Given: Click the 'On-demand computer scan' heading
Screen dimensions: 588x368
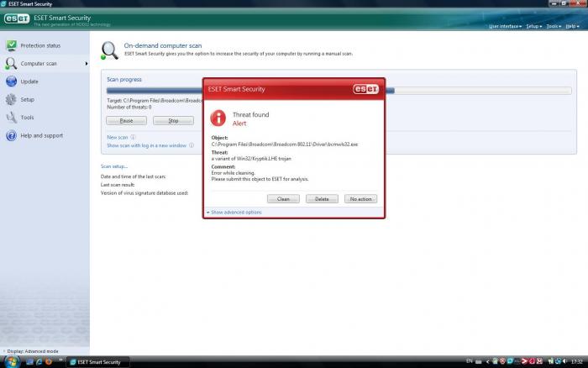Looking at the screenshot, I should 163,45.
